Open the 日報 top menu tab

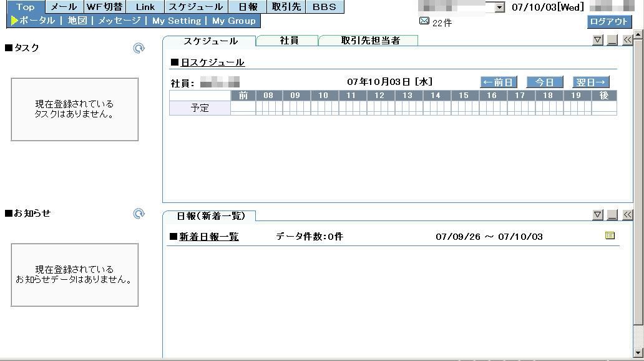248,7
